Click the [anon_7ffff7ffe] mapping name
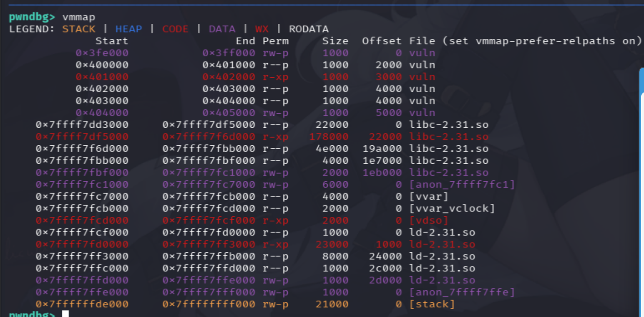The width and height of the screenshot is (644, 317). (462, 292)
